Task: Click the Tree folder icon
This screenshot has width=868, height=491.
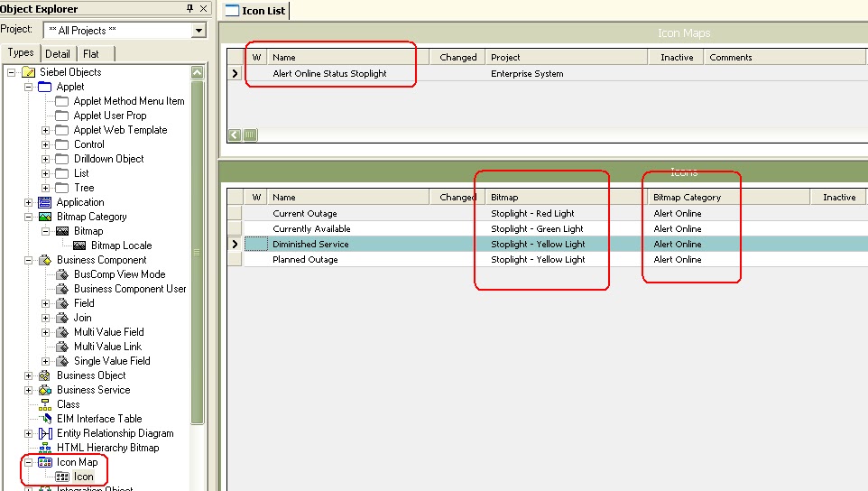Action: (x=62, y=188)
